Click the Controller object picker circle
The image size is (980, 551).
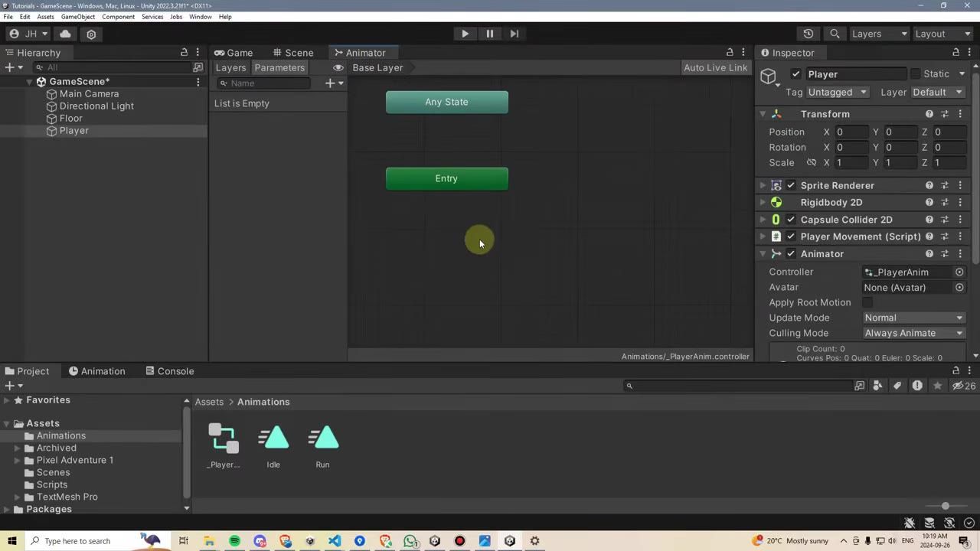click(x=959, y=272)
